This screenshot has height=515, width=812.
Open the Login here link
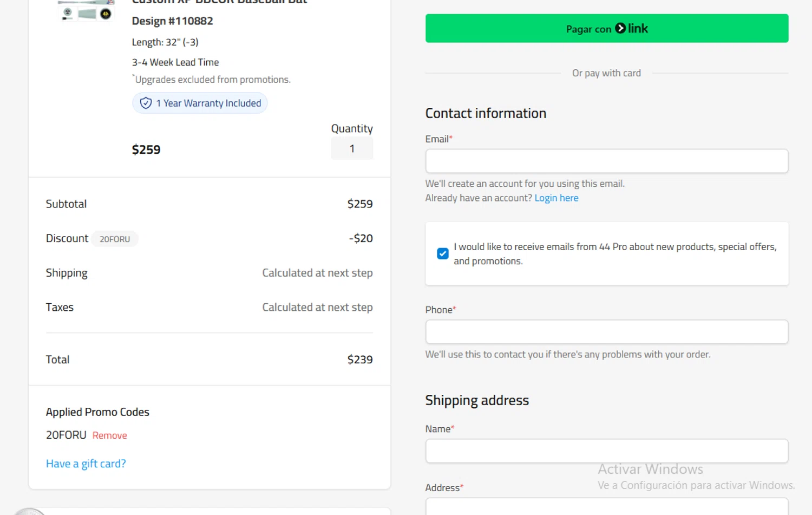pyautogui.click(x=556, y=198)
